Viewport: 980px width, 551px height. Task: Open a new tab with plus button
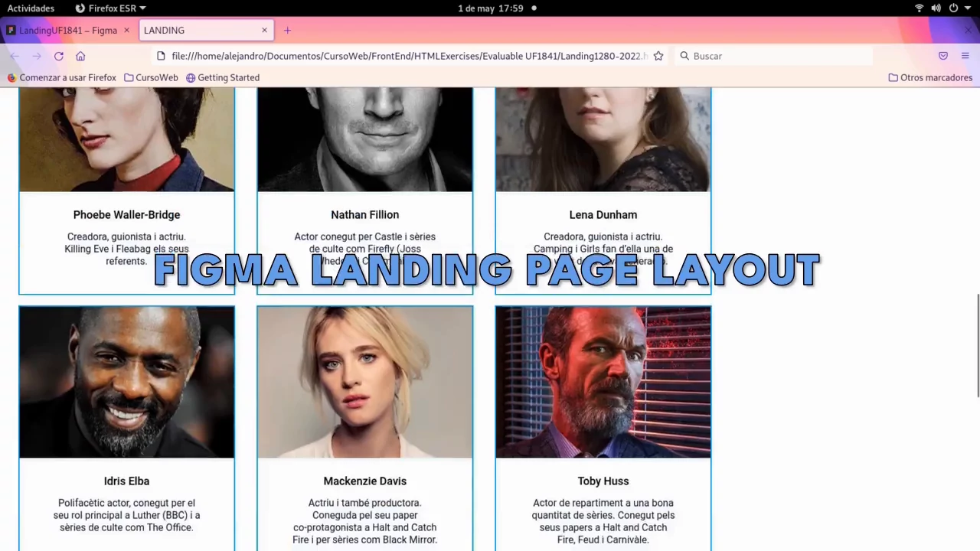[x=287, y=31]
